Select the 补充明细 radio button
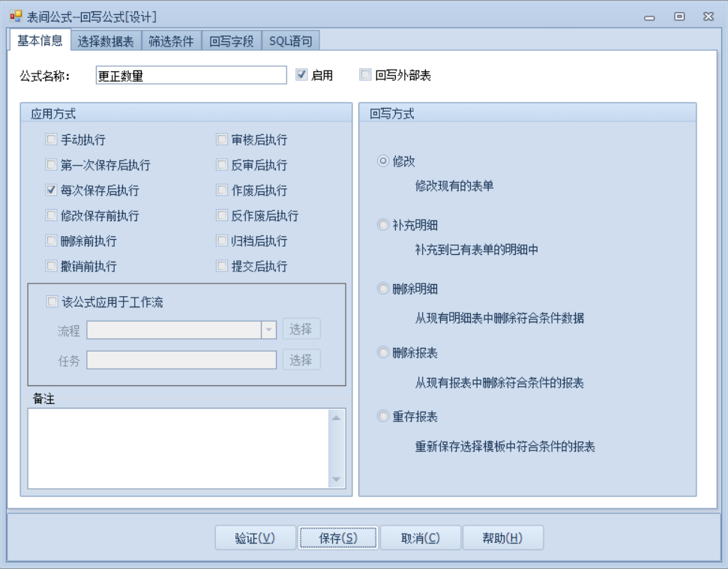This screenshot has width=728, height=569. 383,225
